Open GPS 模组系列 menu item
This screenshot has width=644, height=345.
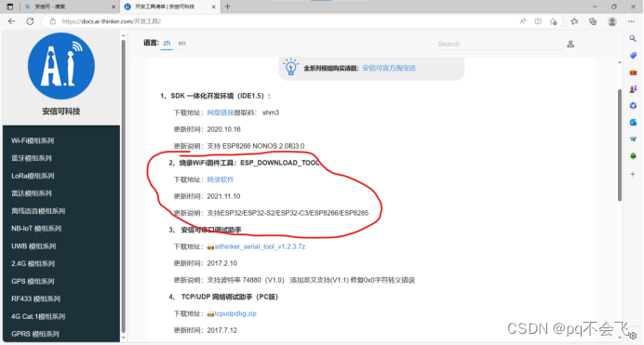(x=33, y=282)
